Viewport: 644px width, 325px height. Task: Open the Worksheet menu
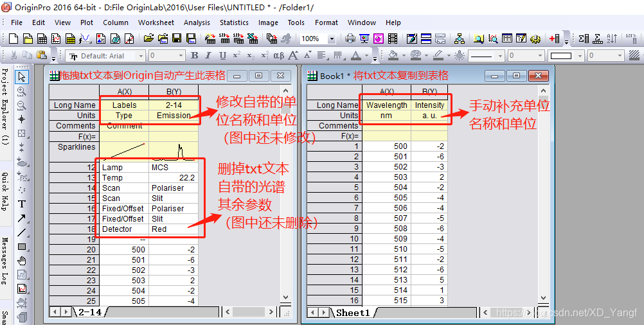click(156, 22)
